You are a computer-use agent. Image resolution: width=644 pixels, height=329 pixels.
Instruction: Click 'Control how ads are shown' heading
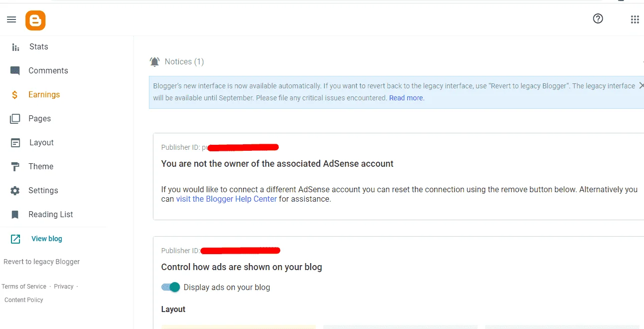pos(241,267)
